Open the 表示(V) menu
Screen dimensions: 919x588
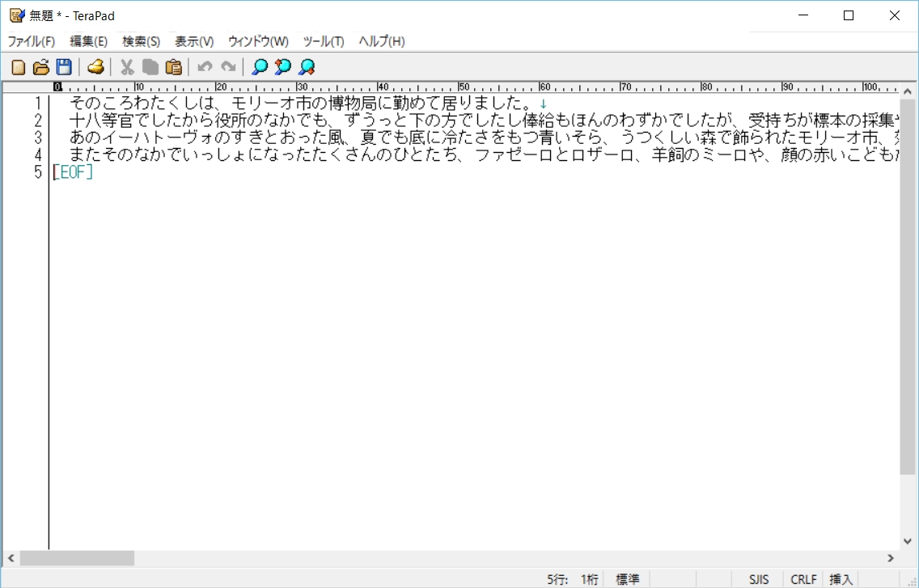pos(194,41)
